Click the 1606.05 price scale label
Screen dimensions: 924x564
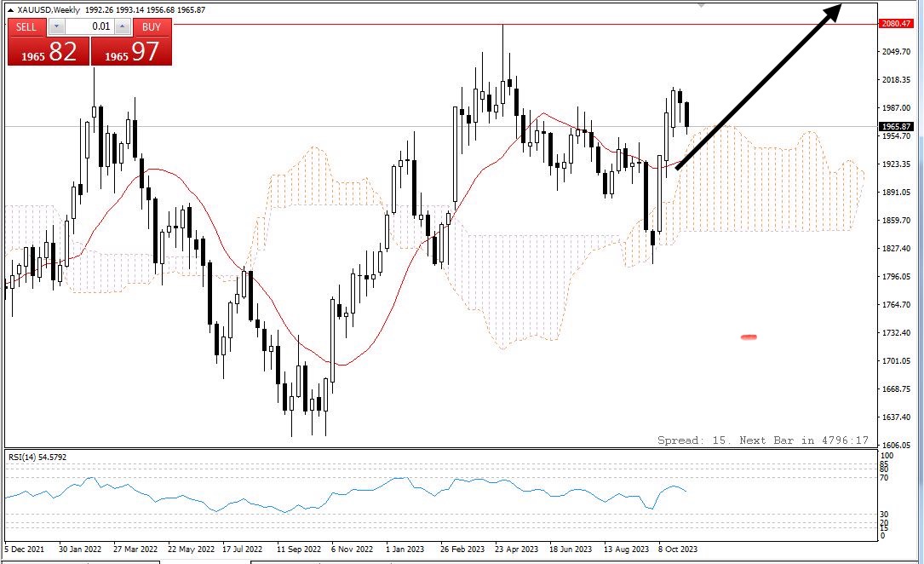896,446
